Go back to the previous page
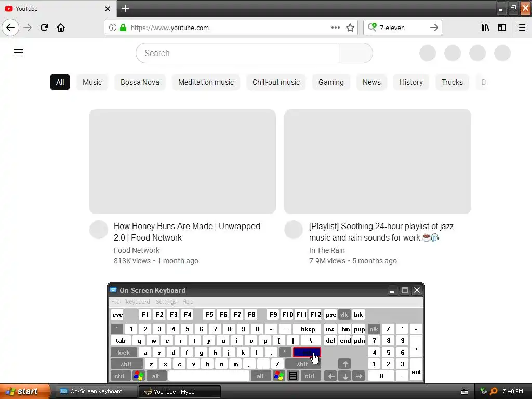This screenshot has height=399, width=532. coord(10,28)
